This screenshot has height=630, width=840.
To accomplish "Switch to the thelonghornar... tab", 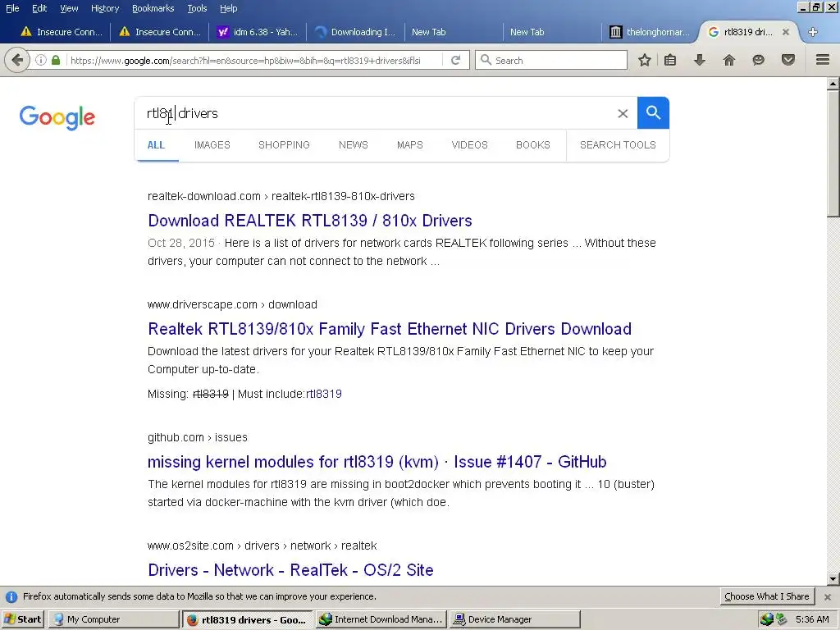I will (651, 32).
